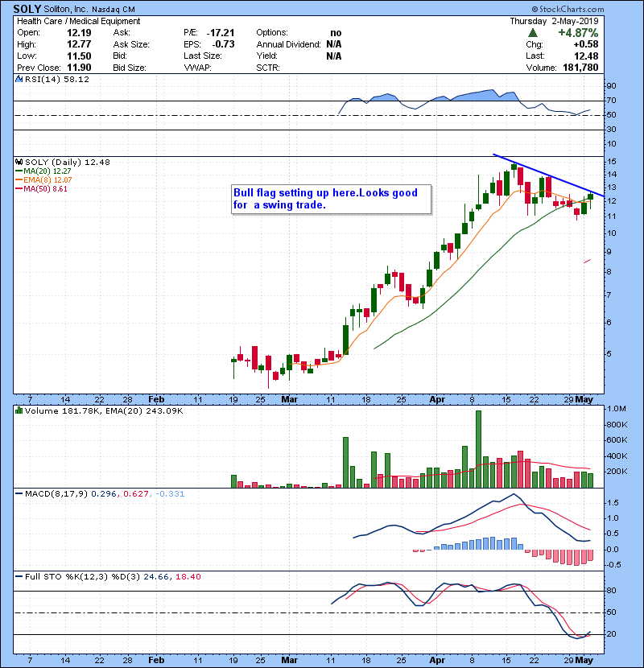Click the Chg +0.58 value
Viewport: 644px width, 668px height.
585,44
